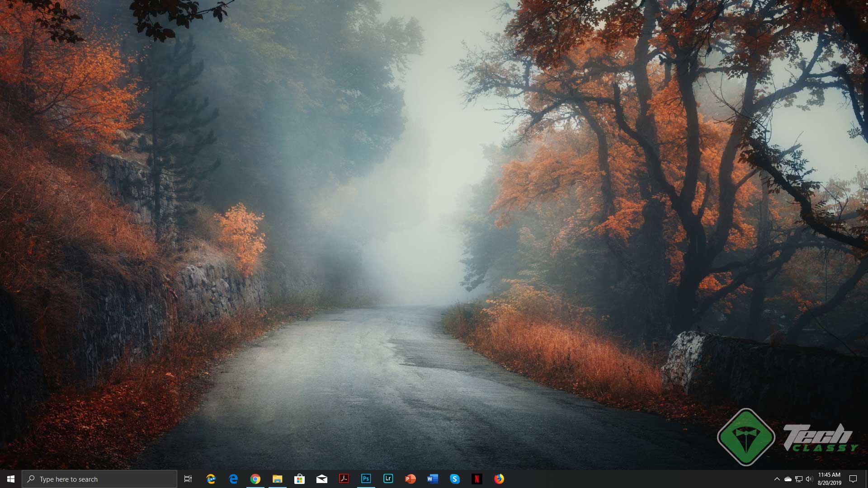Open Mozilla Firefox

(x=499, y=479)
